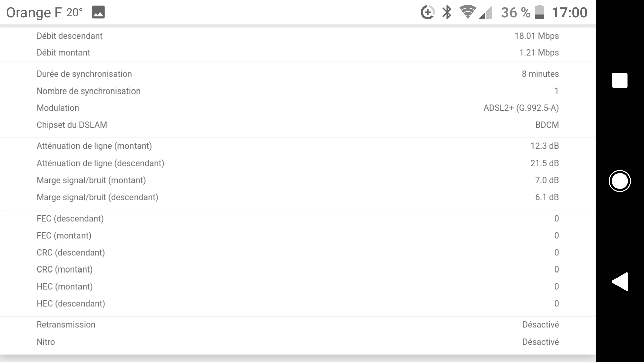Screen dimensions: 644x362
Task: Tap the Android back navigation triangle
Action: coord(620,281)
